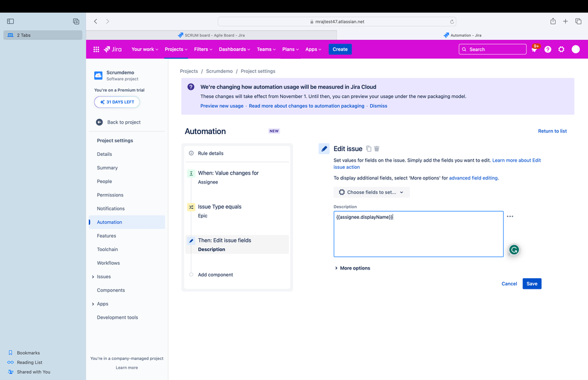Image resolution: width=588 pixels, height=380 pixels.
Task: Click the green trigger icon for Value changes
Action: 191,173
